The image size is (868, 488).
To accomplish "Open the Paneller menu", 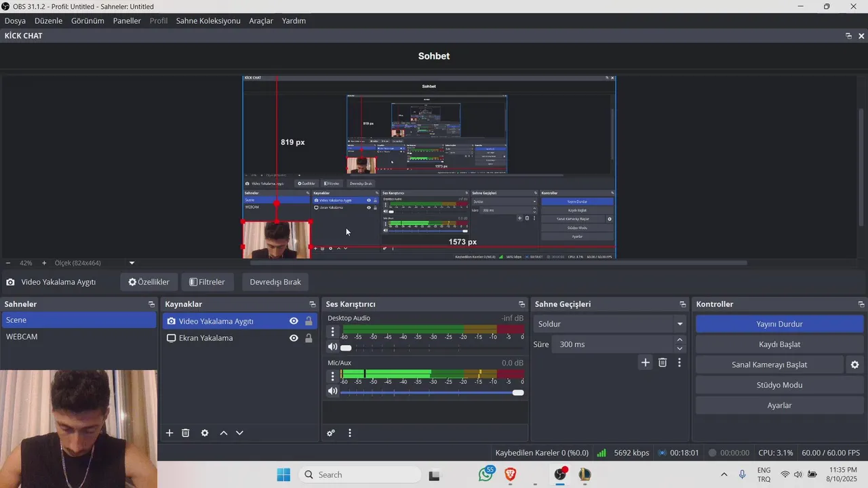I will pos(127,21).
